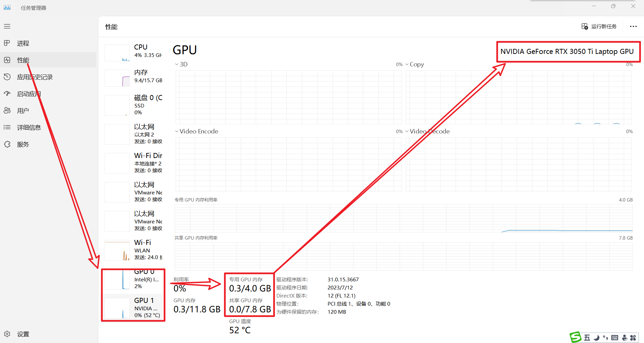Toggle the Sogou half-moon width switch

coord(596,338)
